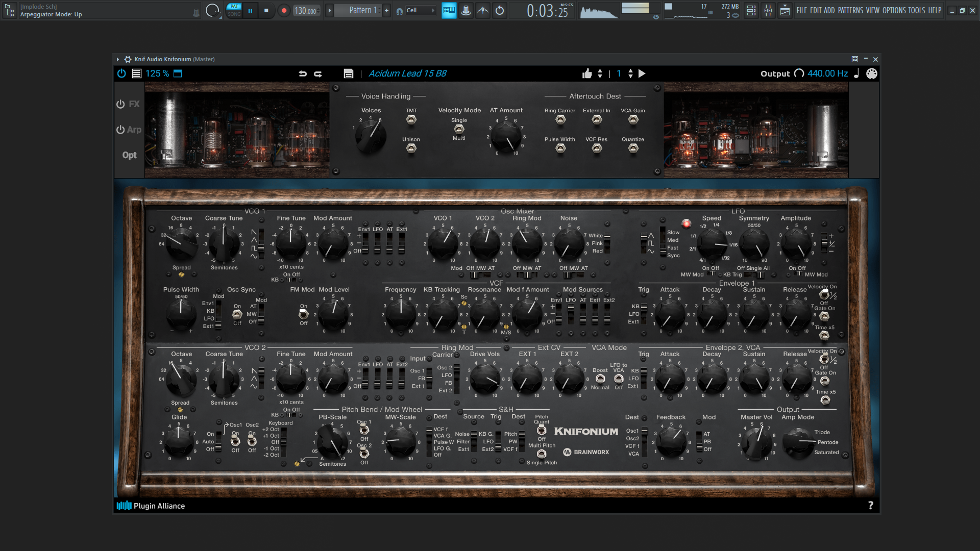Go to the next preset arrow
The image size is (980, 551).
pyautogui.click(x=642, y=73)
